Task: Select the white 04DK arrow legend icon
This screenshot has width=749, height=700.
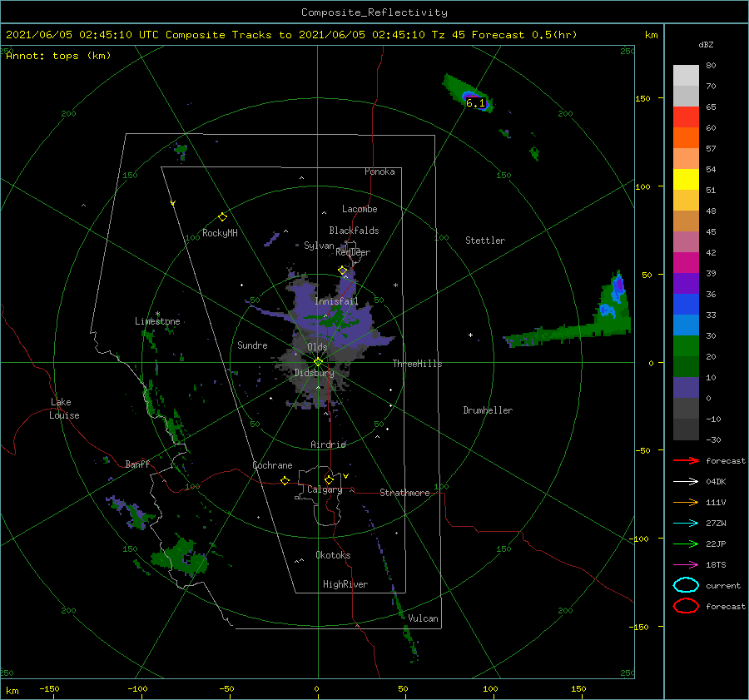Action: click(686, 481)
